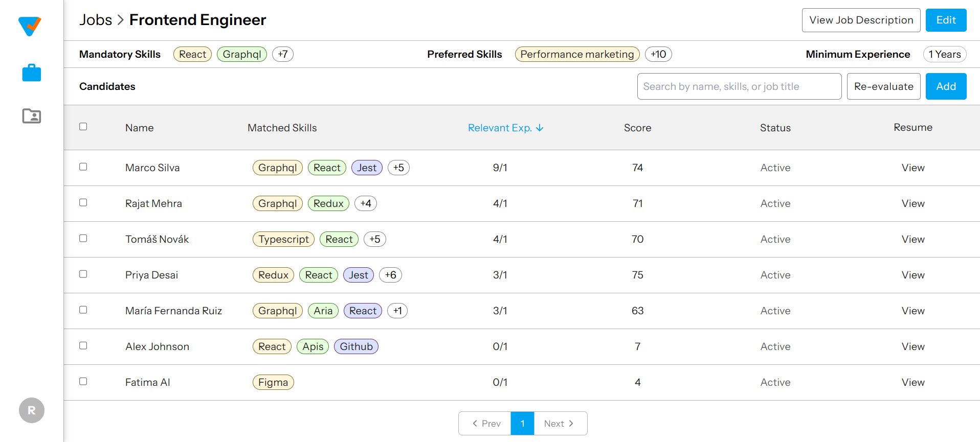Expand the +10 preferred skills chip
The image size is (980, 442).
click(x=658, y=54)
